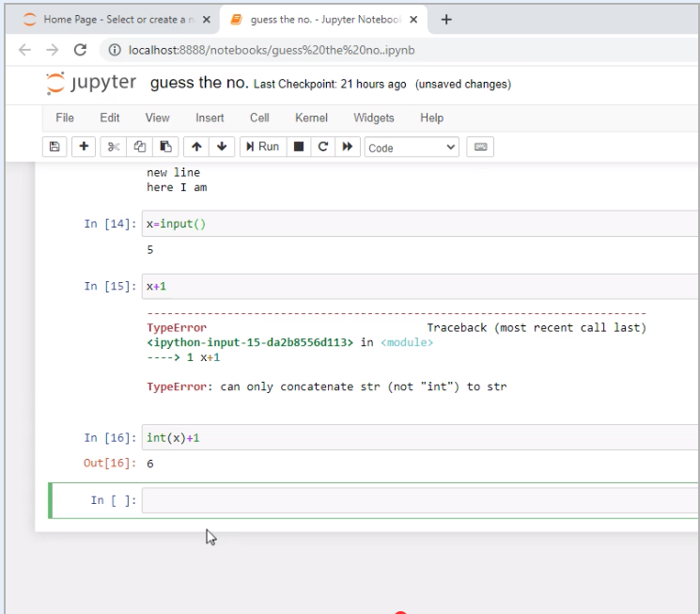Open the Cell menu

click(x=259, y=118)
